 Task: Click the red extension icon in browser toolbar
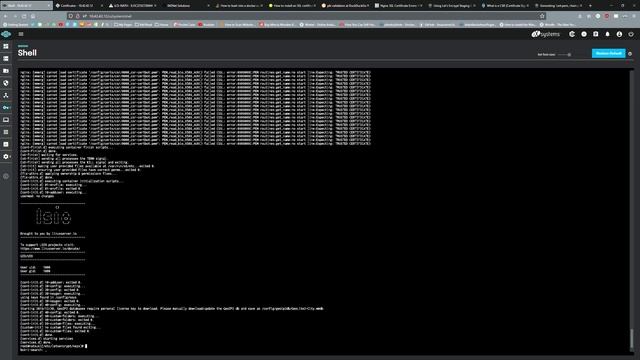(607, 16)
